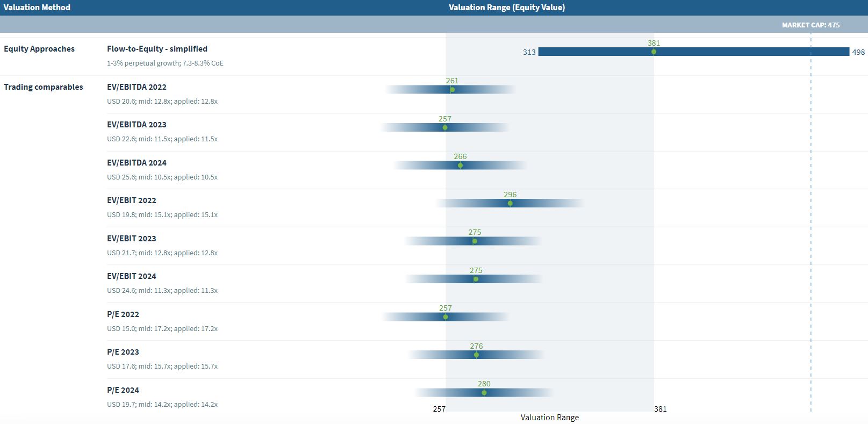Click the P/E 2022 green marker at 257
868x424 pixels.
coord(445,317)
